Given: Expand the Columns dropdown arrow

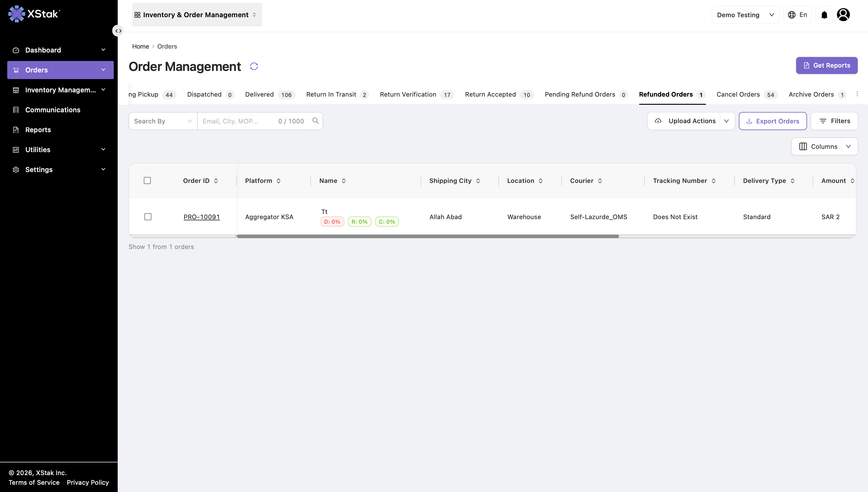Looking at the screenshot, I should click(x=849, y=146).
